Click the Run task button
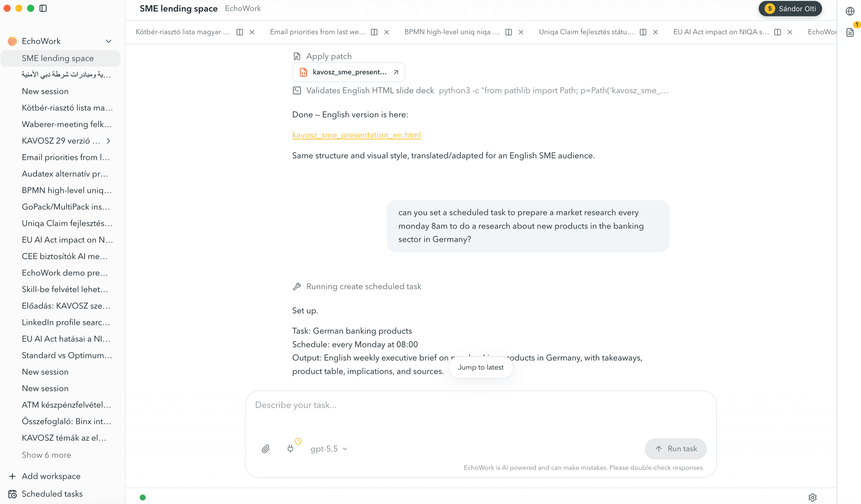The width and height of the screenshot is (861, 504). point(676,449)
